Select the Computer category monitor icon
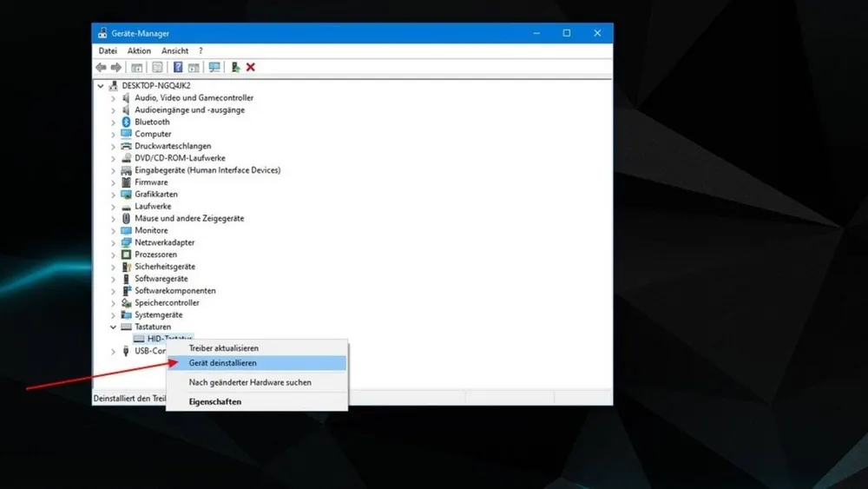Image resolution: width=868 pixels, height=489 pixels. (x=126, y=134)
